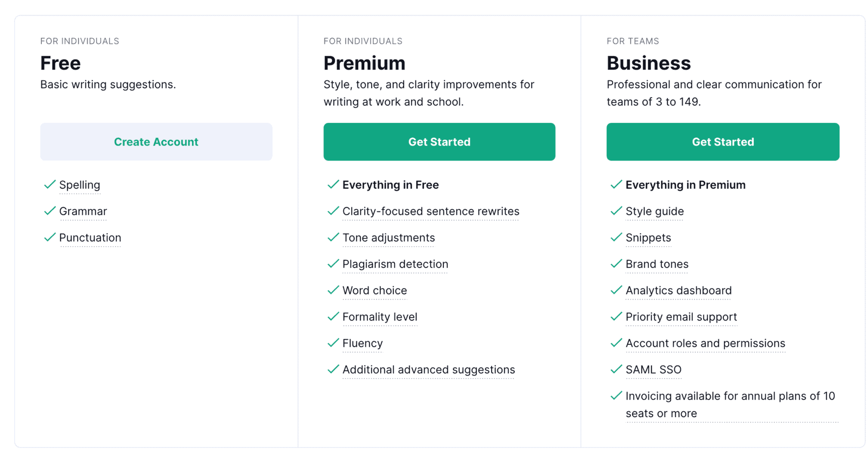Image resolution: width=868 pixels, height=453 pixels.
Task: Click Get Started under the Business plan
Action: 722,141
